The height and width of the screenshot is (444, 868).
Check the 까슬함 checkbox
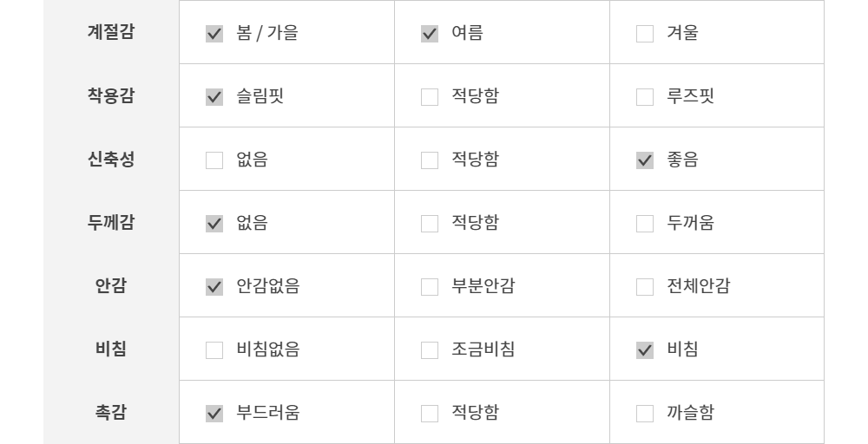point(645,415)
